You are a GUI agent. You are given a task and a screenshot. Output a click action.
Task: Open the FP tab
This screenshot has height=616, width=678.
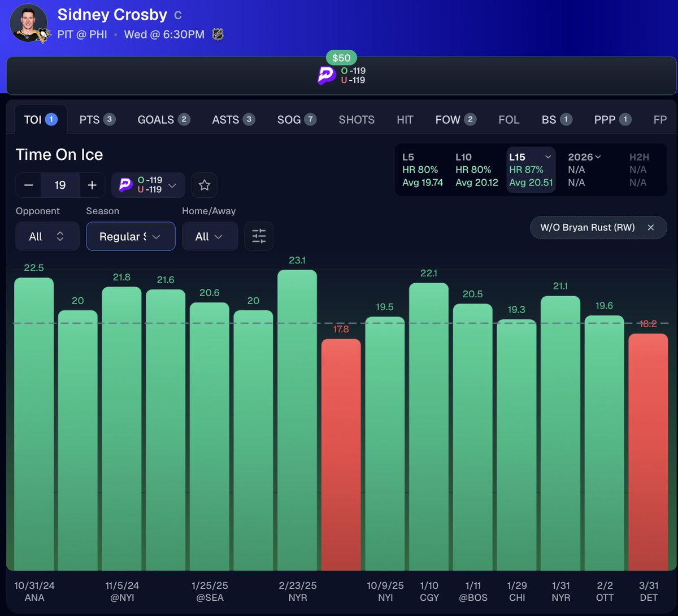pos(660,119)
